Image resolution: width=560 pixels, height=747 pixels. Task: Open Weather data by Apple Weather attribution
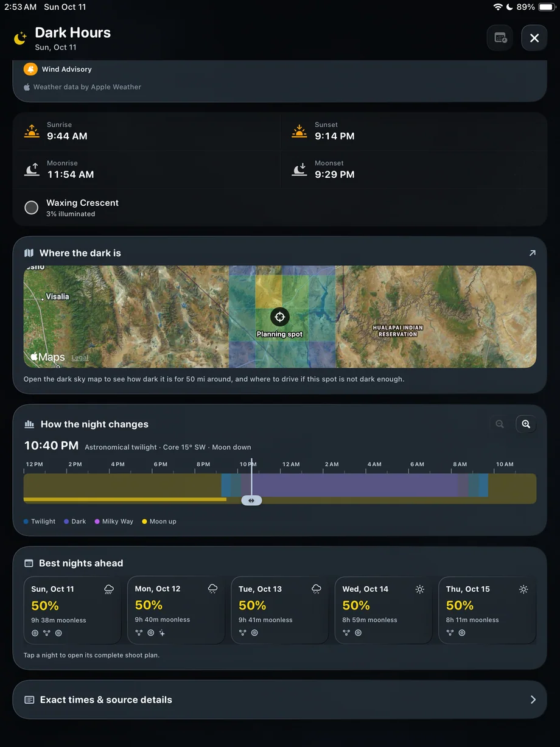(x=82, y=87)
